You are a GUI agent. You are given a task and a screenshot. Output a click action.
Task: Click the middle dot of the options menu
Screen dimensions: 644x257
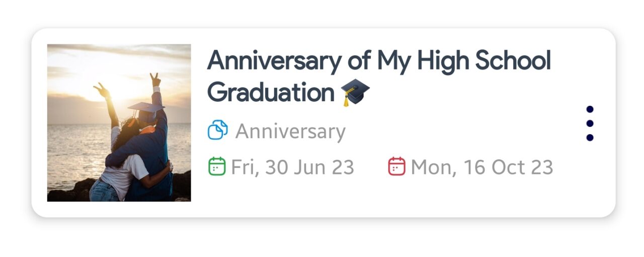tap(590, 123)
